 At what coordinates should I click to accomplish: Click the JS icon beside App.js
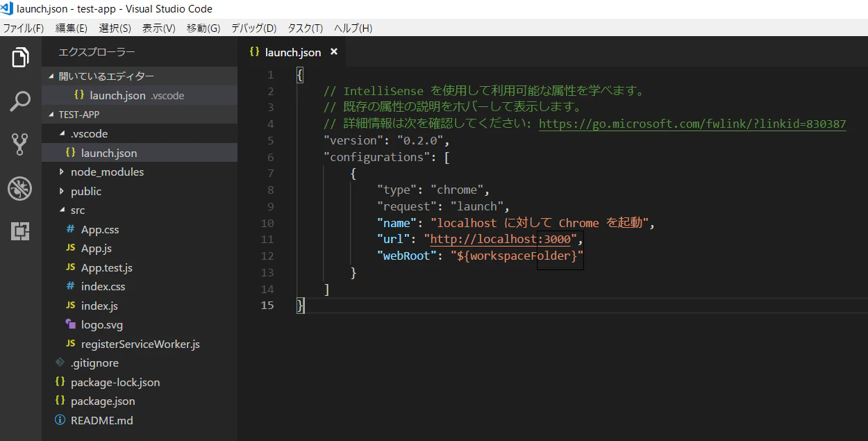coord(70,248)
